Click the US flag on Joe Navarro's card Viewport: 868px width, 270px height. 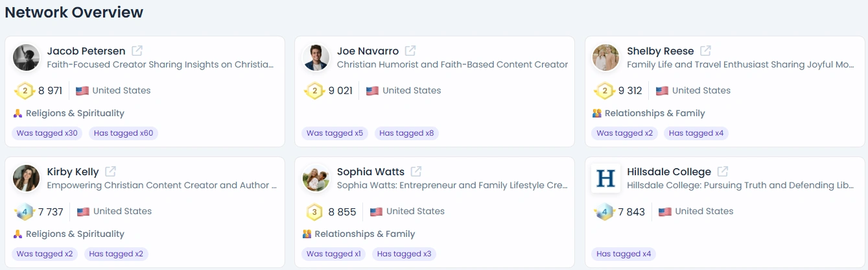coord(372,91)
